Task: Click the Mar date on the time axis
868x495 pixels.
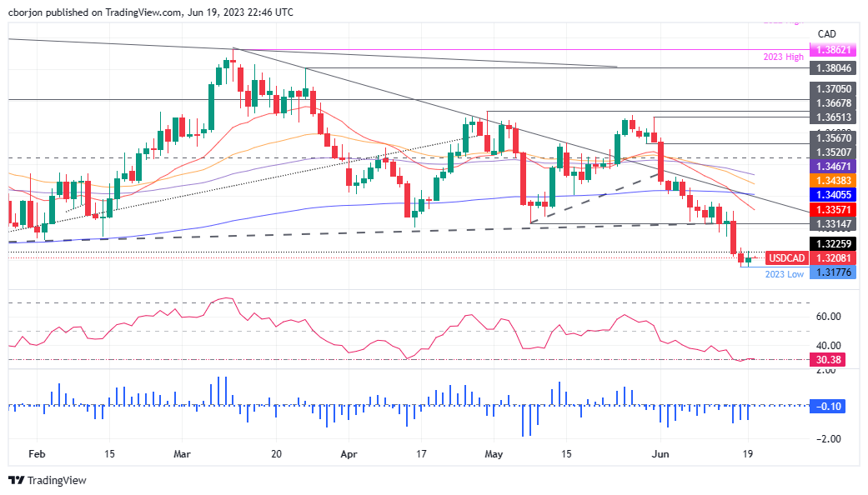Action: 183,455
